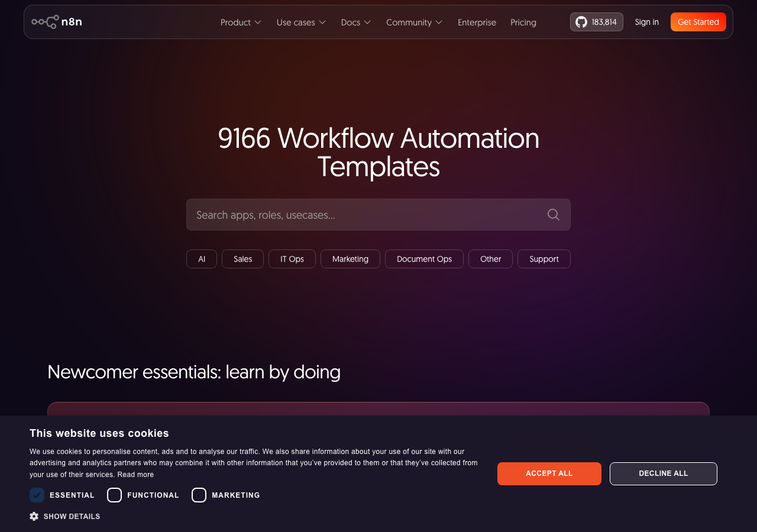This screenshot has width=757, height=532.
Task: Filter templates by AI category
Action: point(202,259)
